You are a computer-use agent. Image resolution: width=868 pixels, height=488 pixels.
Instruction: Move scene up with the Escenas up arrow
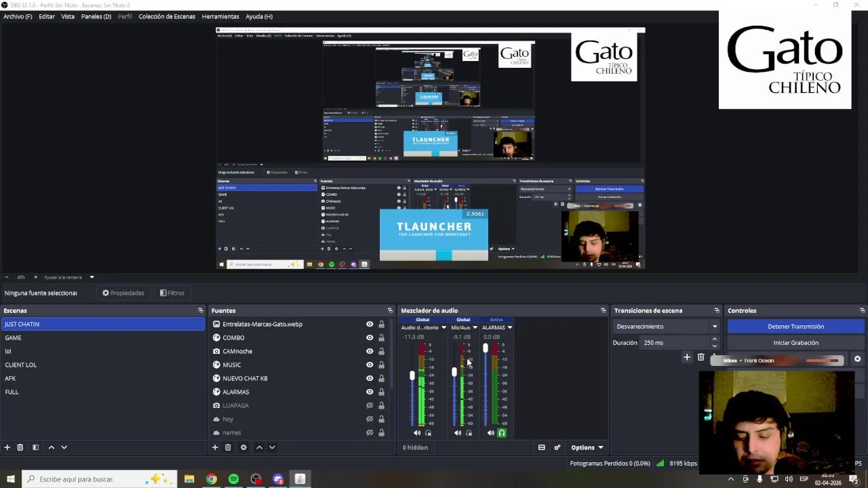(x=51, y=447)
